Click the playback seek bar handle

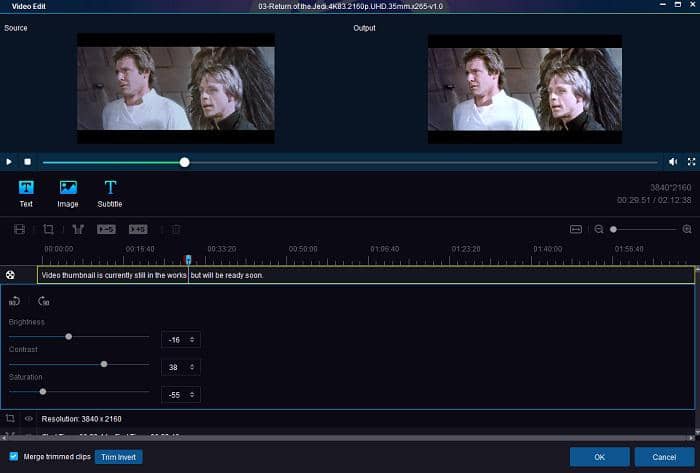(184, 162)
